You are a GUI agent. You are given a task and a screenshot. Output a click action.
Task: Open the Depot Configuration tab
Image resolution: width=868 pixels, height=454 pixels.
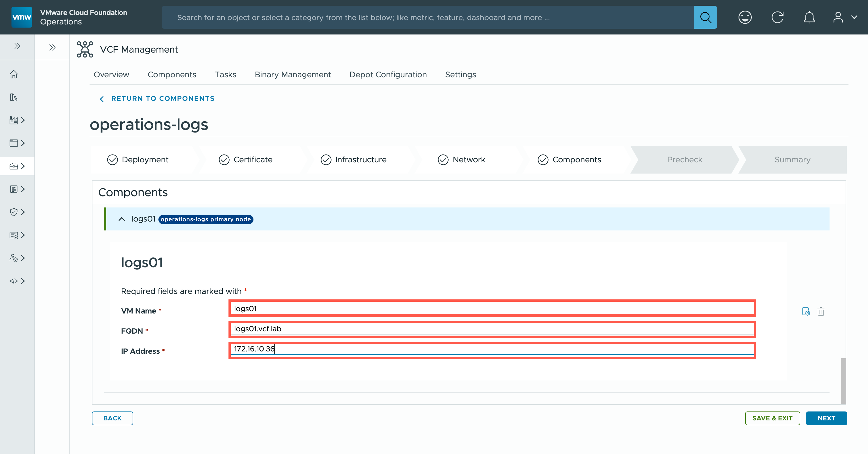coord(388,74)
